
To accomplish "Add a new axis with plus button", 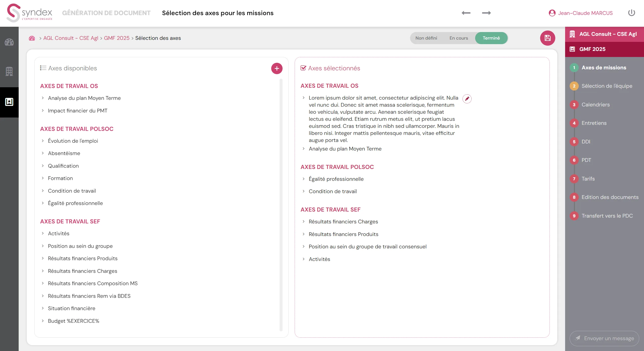I will (x=277, y=68).
